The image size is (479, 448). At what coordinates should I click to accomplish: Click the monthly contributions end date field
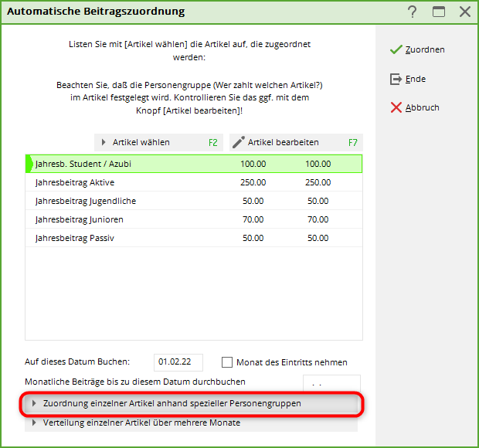click(331, 383)
